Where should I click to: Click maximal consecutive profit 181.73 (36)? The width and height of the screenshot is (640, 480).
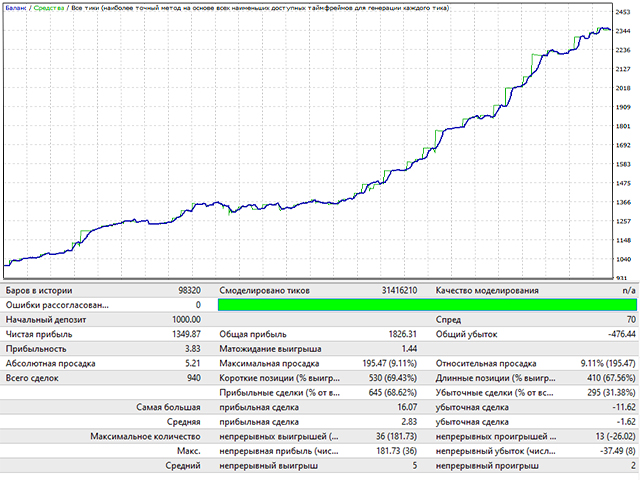(x=396, y=451)
